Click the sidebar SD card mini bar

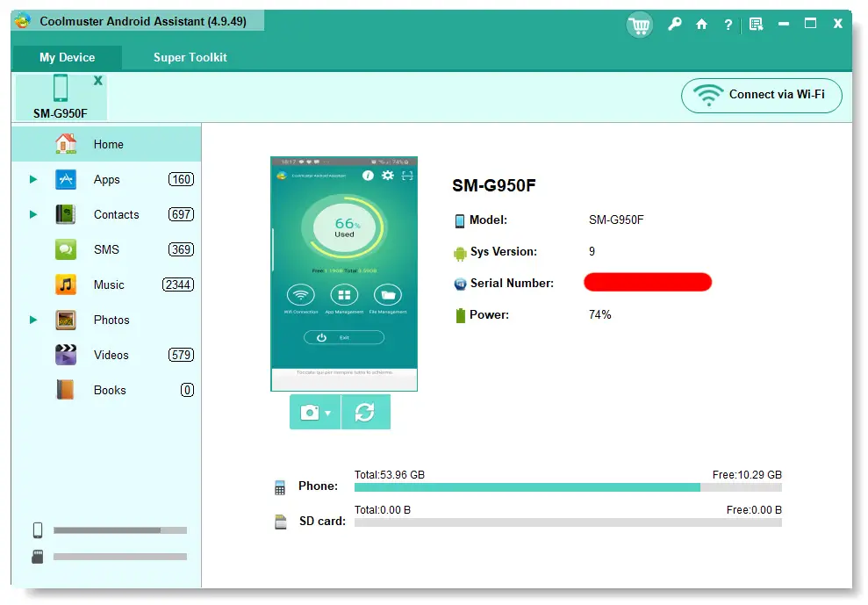(120, 557)
